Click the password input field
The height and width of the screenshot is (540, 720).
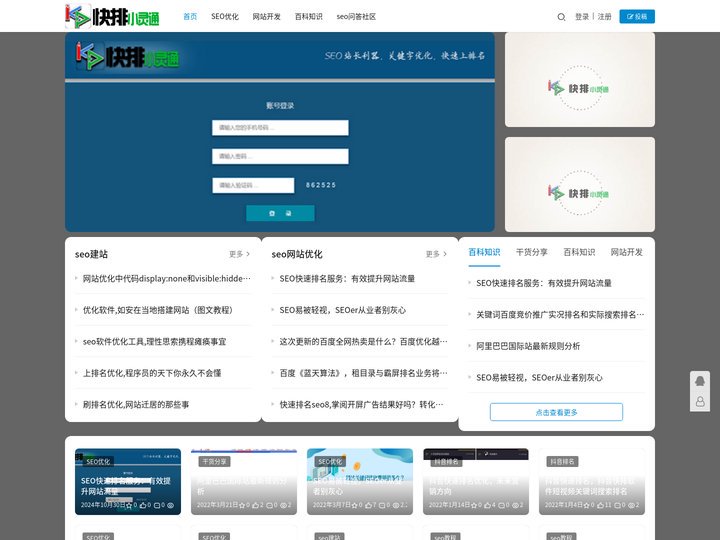pos(280,156)
